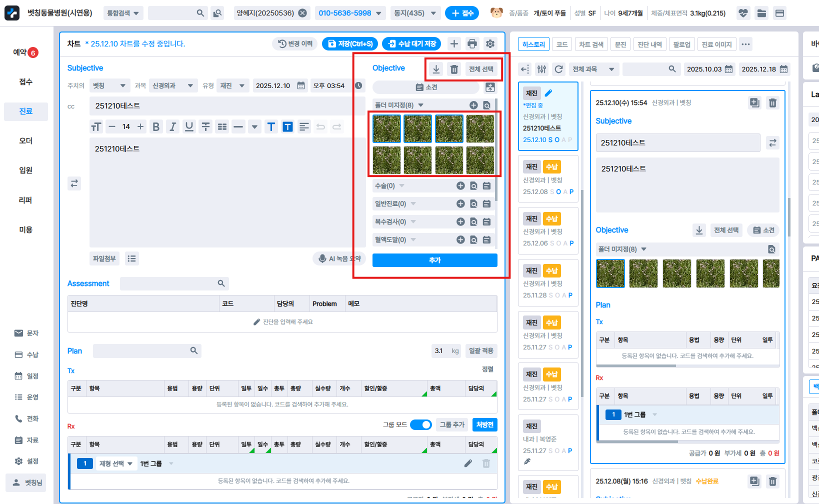
Task: Expand the 혈액도말(0) folder
Action: [413, 239]
